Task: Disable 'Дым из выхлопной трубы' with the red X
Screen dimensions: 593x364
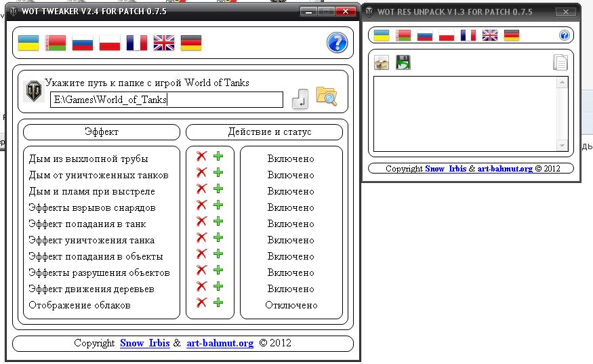Action: tap(201, 157)
